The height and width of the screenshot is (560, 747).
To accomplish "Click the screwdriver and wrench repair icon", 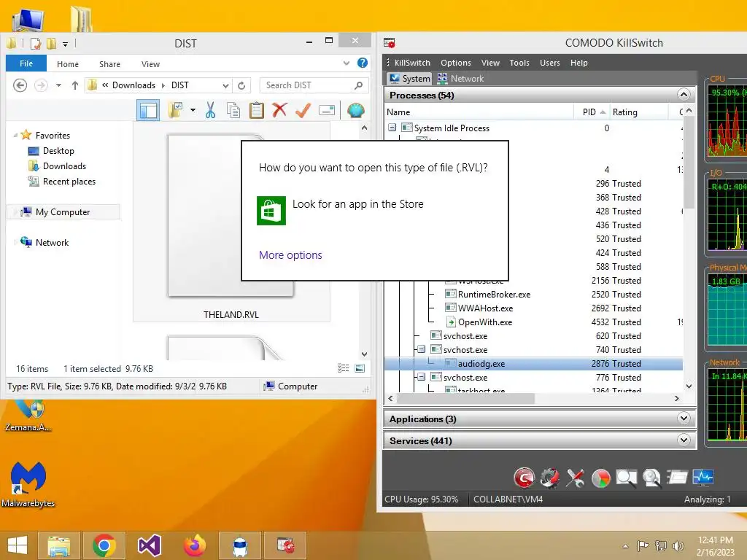I will [x=575, y=478].
